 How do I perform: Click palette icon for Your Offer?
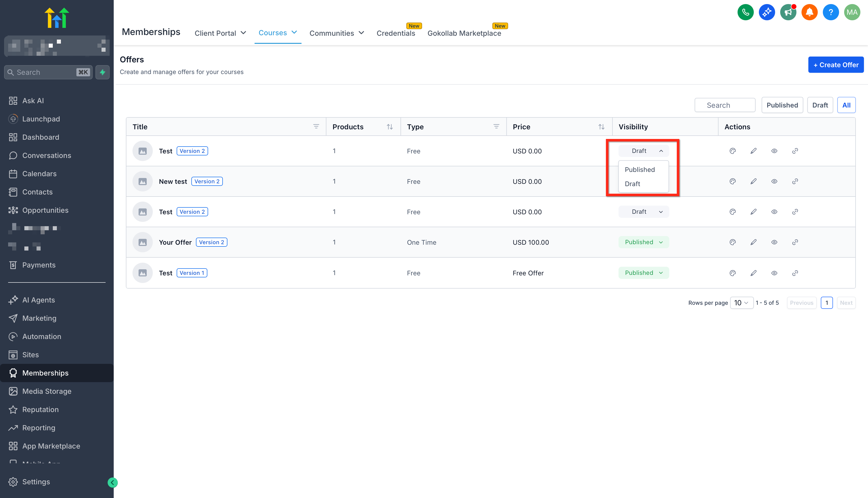tap(732, 242)
